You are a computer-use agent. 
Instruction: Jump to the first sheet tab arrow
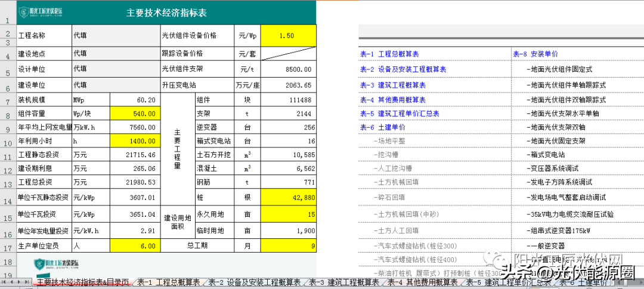tap(5, 282)
